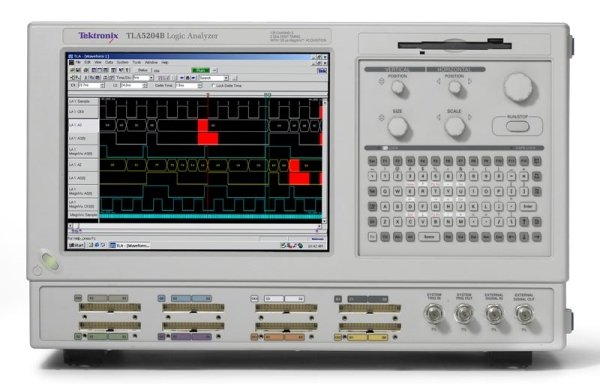
Task: Click the RUN/STOP hardware button
Action: coord(517,127)
